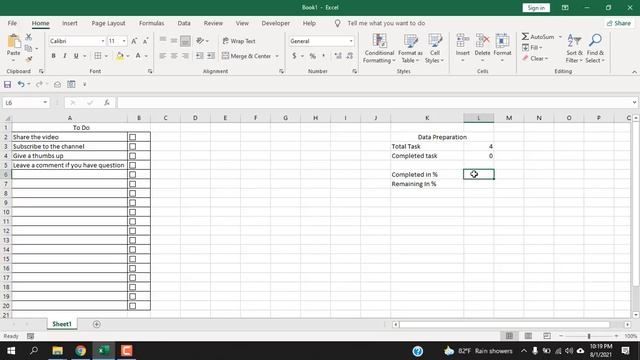Check the box for Give a thumbs up
Viewport: 640px width, 360px height.
coord(133,156)
